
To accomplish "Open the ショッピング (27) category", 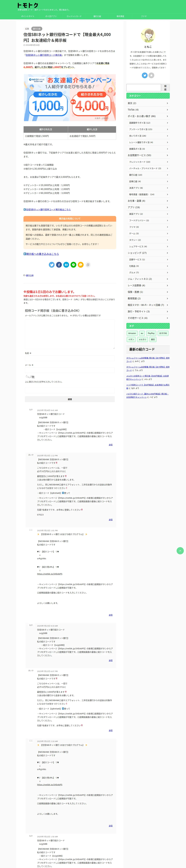I will coord(148,253).
